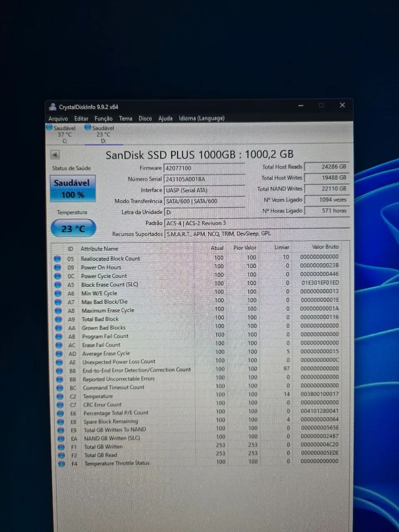Click the Atual column header
Image resolution: width=399 pixels, height=532 pixels.
coord(217,248)
